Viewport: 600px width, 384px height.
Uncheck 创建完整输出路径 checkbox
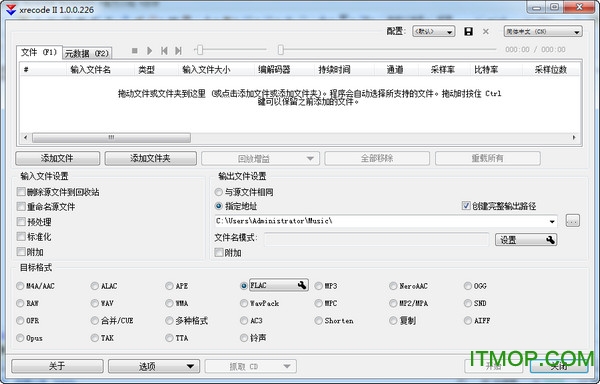466,206
